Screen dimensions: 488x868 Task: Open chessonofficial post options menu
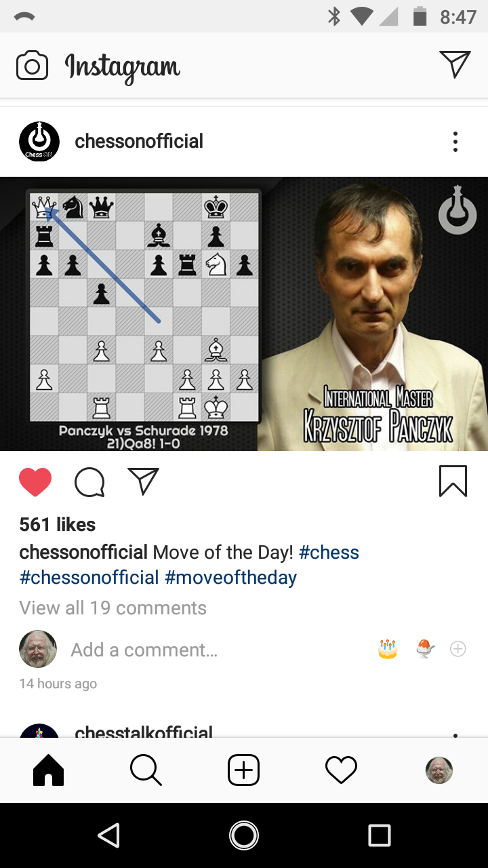point(455,142)
